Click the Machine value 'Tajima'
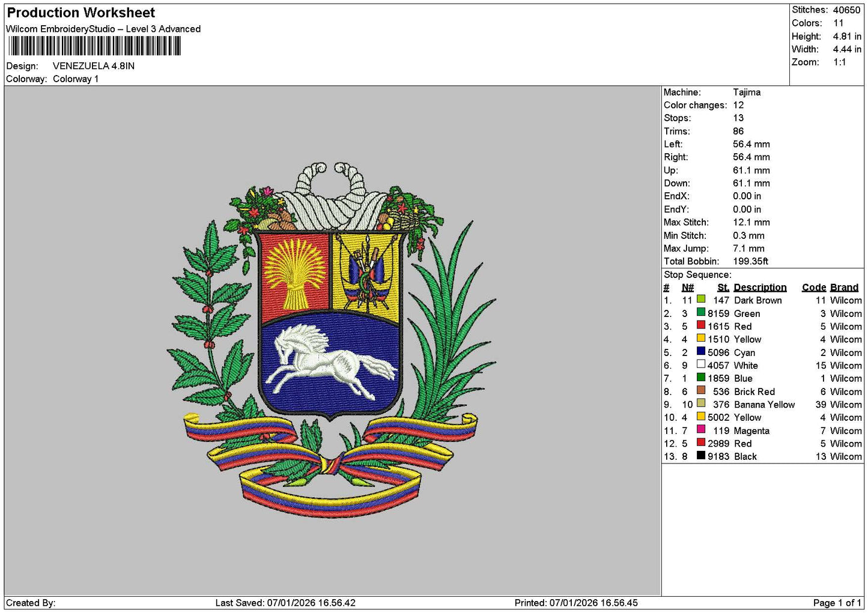 [x=747, y=92]
